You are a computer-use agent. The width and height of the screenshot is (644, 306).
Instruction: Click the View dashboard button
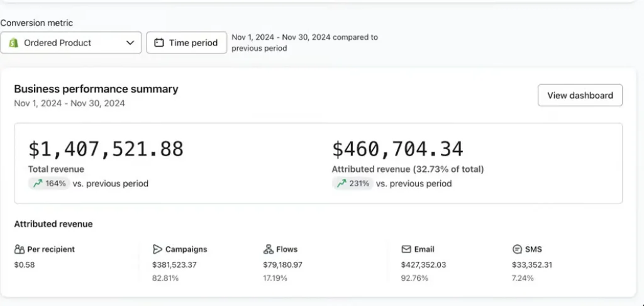[x=580, y=96]
